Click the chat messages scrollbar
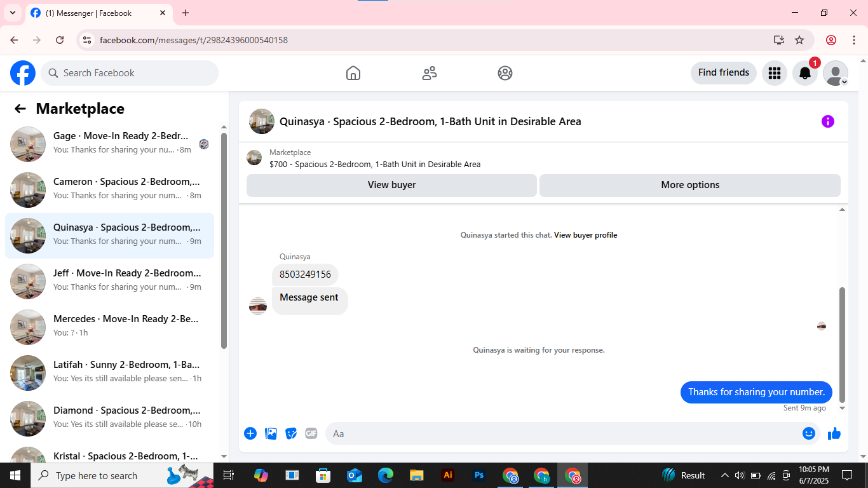Screen dimensions: 868x488 [x=843, y=345]
